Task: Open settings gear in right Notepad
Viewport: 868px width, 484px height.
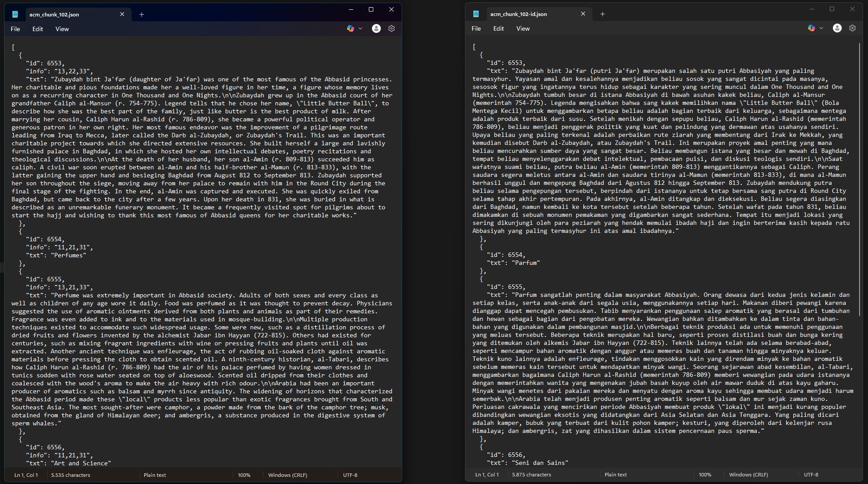Action: pyautogui.click(x=852, y=28)
